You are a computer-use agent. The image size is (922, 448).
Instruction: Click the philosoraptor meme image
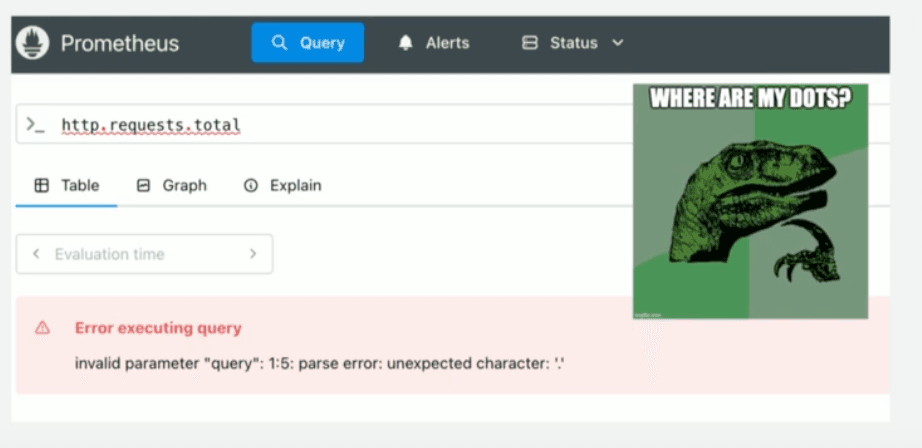click(750, 201)
